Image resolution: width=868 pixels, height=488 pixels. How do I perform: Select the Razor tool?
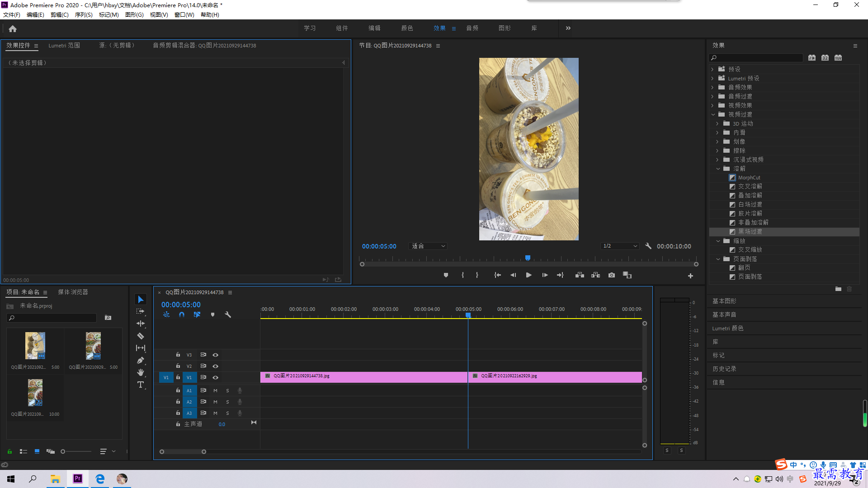pyautogui.click(x=141, y=336)
